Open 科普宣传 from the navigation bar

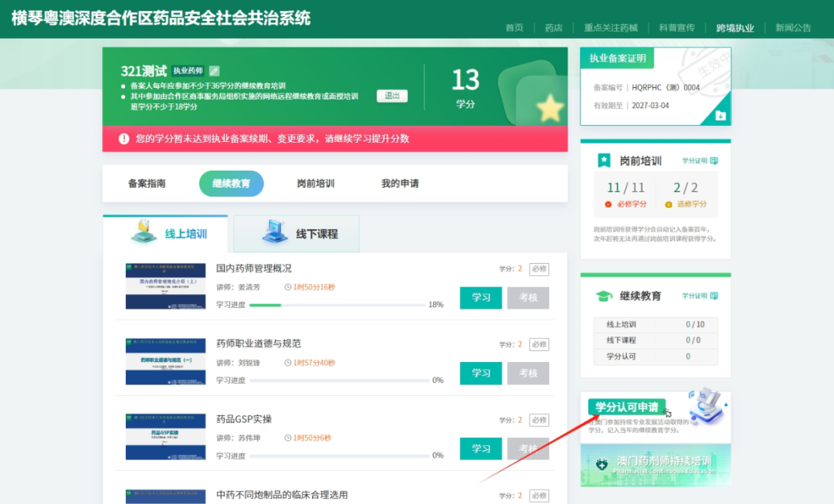[x=679, y=27]
